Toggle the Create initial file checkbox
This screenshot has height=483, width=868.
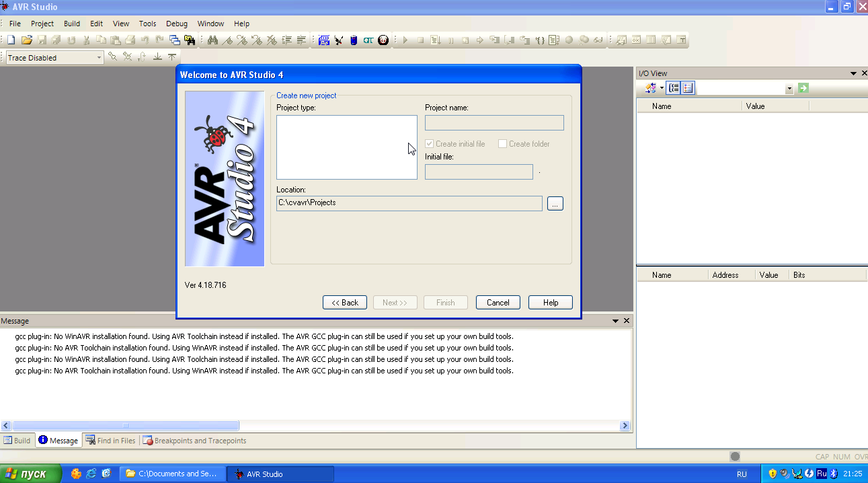[430, 144]
